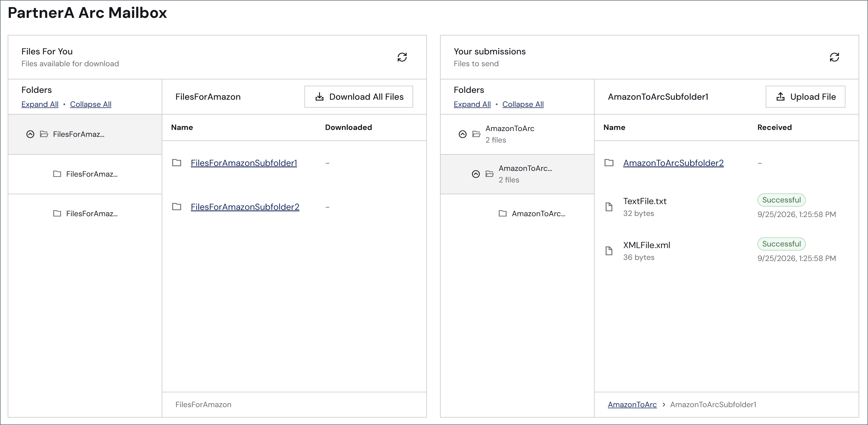Click the download icon in Download All Files
868x425 pixels.
click(319, 97)
